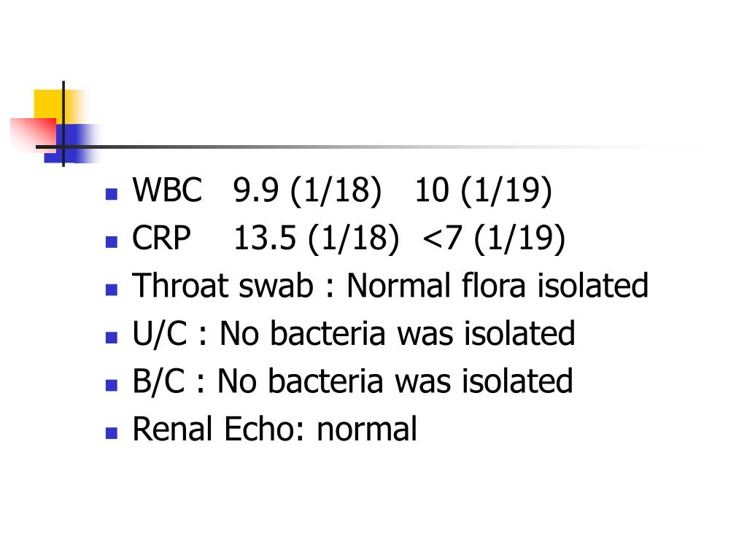
Task: Click the Throat swab bullet marker
Action: (112, 289)
